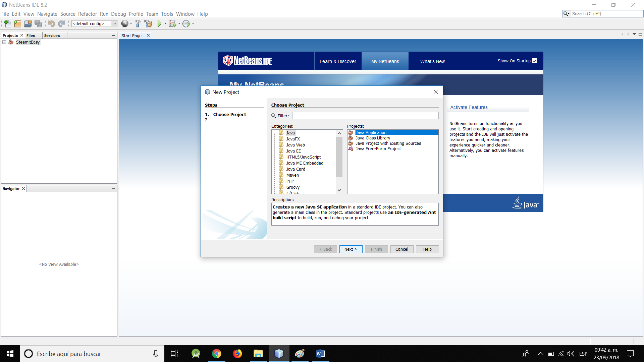This screenshot has height=362, width=644.
Task: Click the search magnifier icon in menu bar
Action: 566,13
